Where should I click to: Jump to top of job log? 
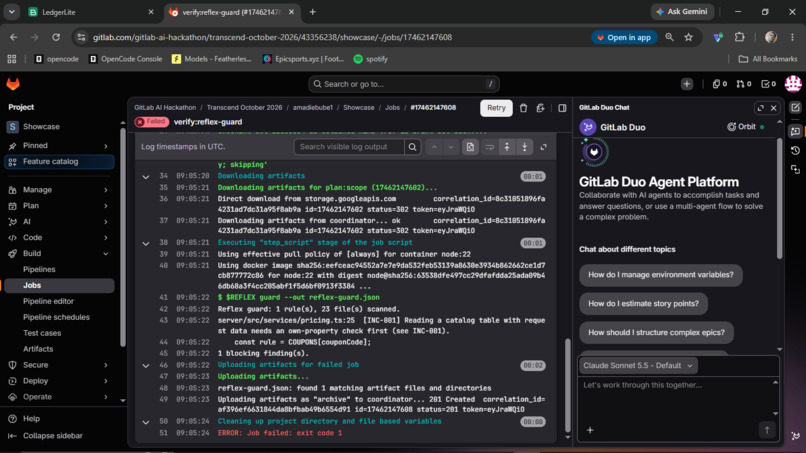[x=507, y=147]
